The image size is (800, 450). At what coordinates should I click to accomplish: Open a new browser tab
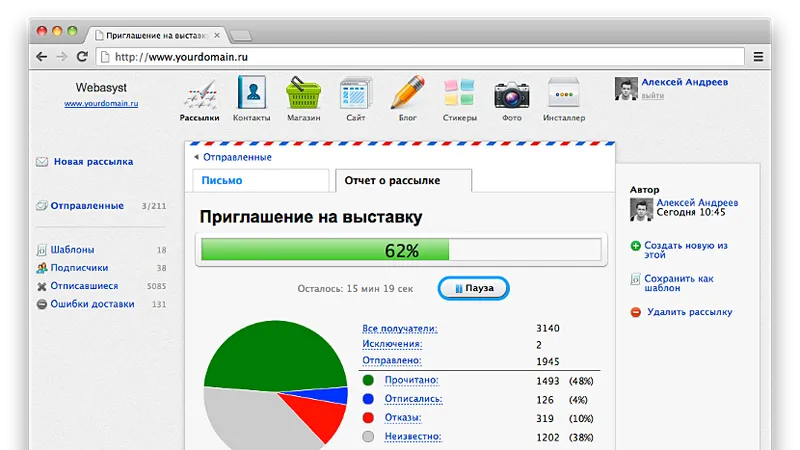[240, 35]
